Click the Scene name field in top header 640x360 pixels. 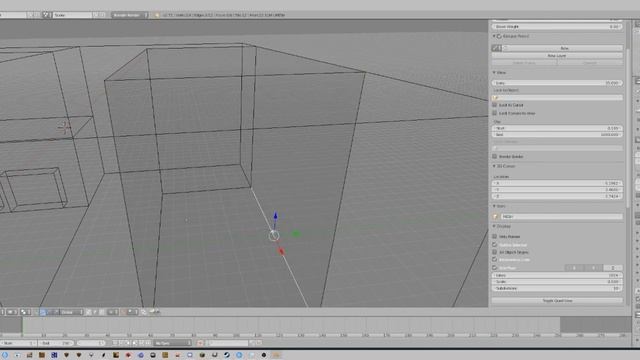[72, 15]
